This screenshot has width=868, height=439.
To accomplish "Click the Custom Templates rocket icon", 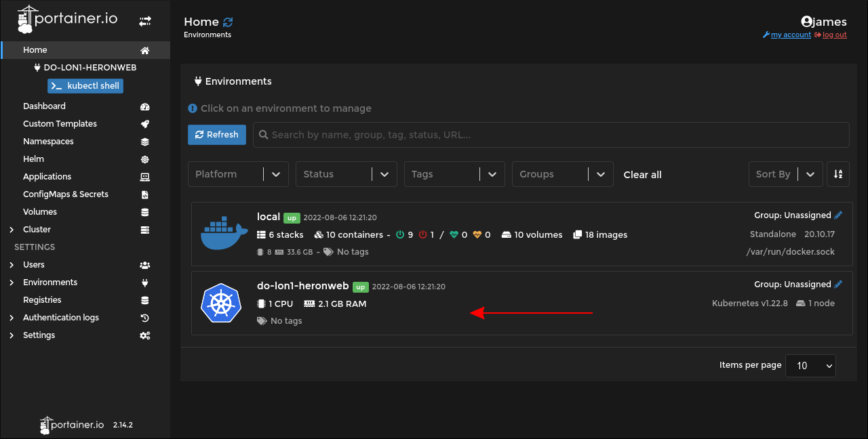I will click(144, 124).
